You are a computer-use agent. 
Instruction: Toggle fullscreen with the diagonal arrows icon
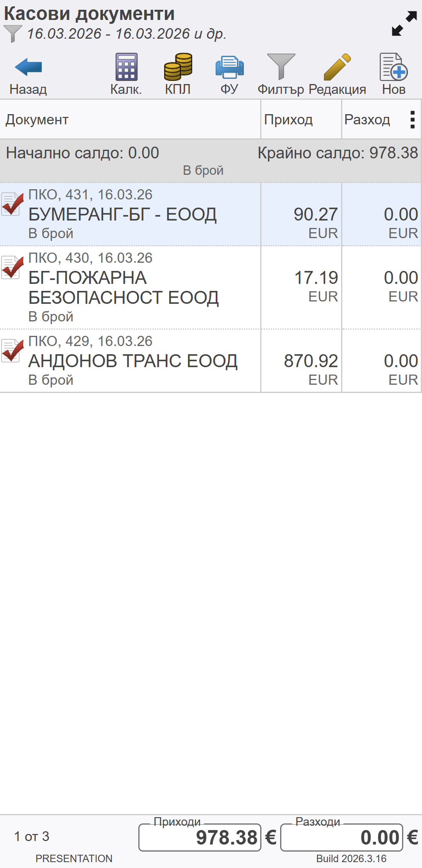404,23
